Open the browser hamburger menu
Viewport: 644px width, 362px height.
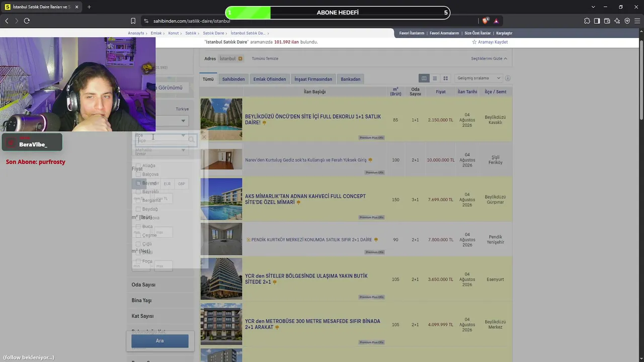pyautogui.click(x=637, y=21)
